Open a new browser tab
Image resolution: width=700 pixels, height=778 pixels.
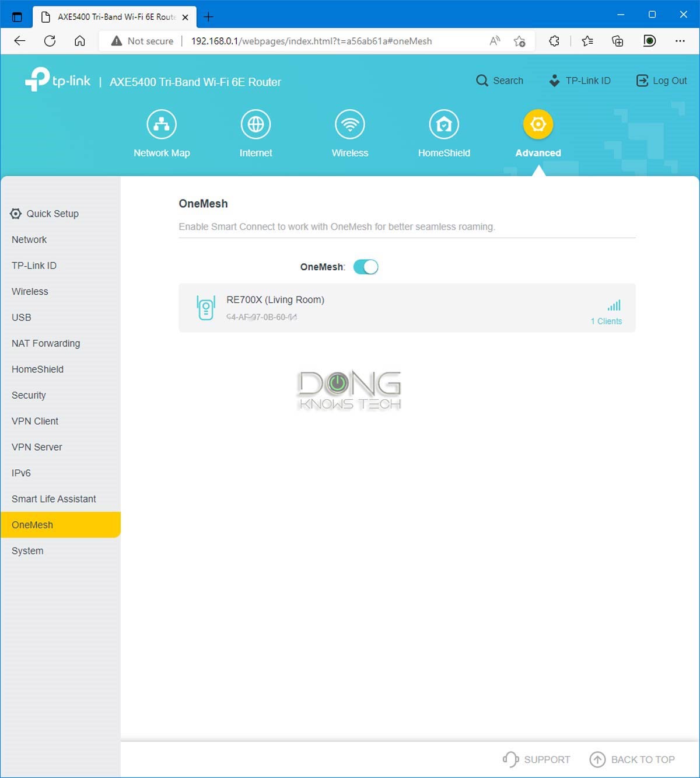click(208, 17)
